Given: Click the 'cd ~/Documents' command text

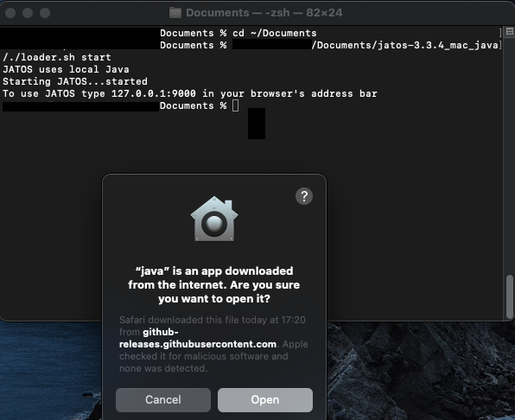Looking at the screenshot, I should [275, 33].
